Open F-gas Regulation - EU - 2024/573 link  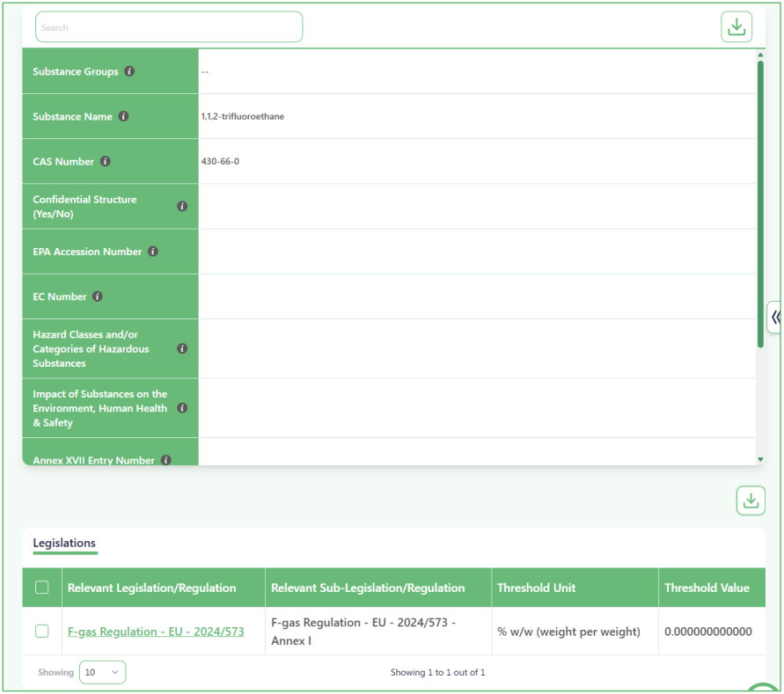click(x=156, y=632)
